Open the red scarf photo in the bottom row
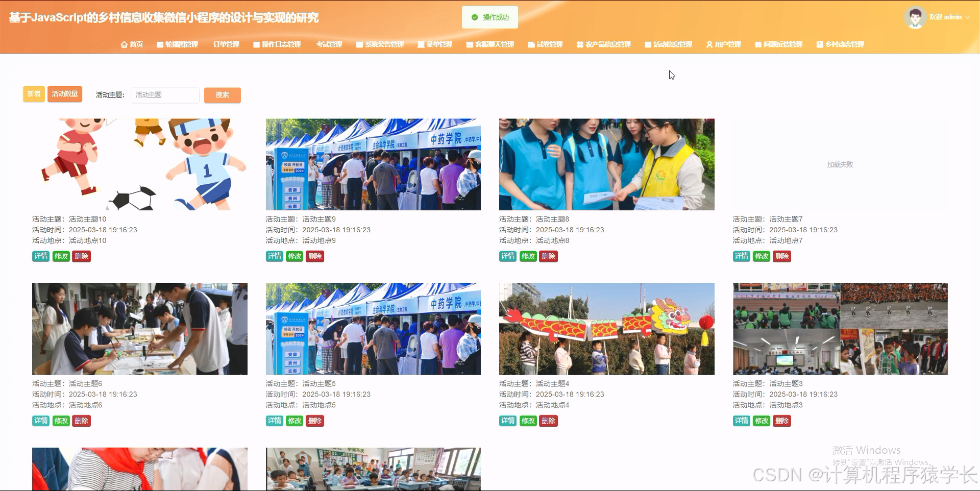Viewport: 980px width, 491px height. (x=140, y=469)
